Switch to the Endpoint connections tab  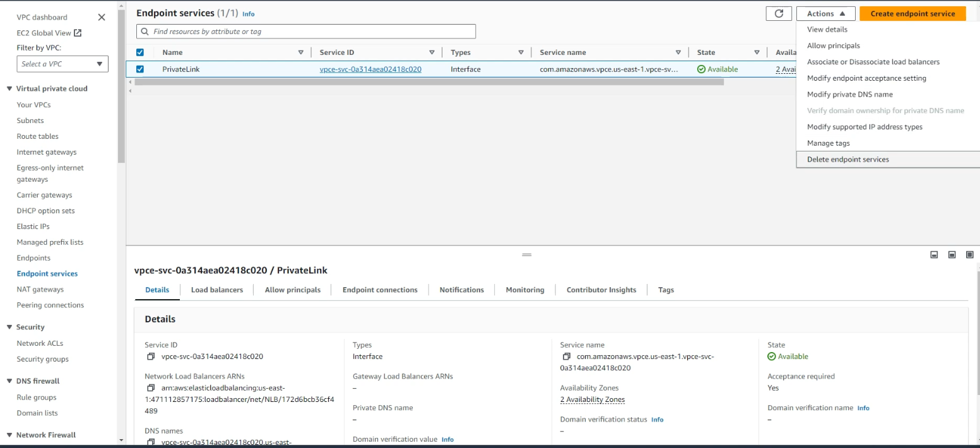tap(380, 290)
